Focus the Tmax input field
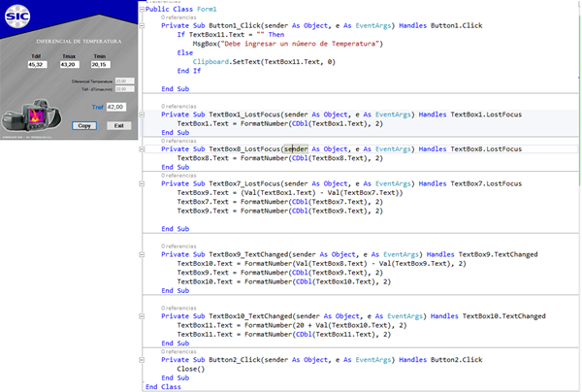Image resolution: width=582 pixels, height=392 pixels. pos(69,66)
